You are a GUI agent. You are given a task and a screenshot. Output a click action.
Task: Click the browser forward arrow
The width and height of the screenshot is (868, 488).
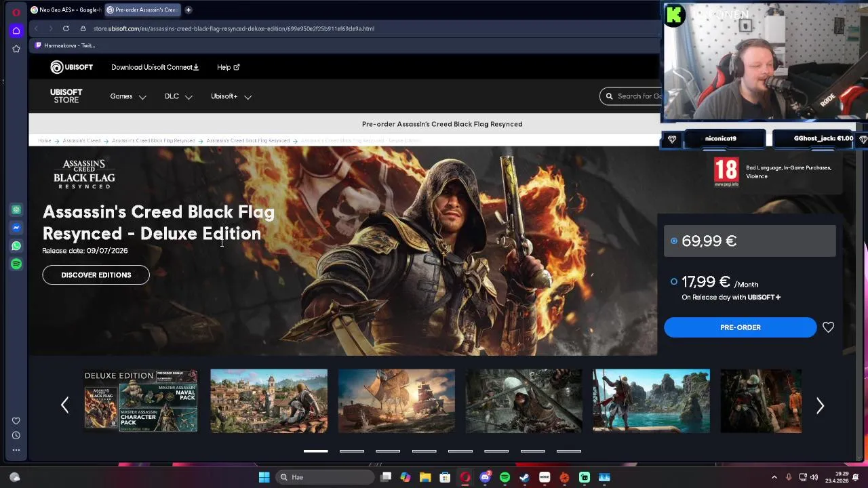50,28
